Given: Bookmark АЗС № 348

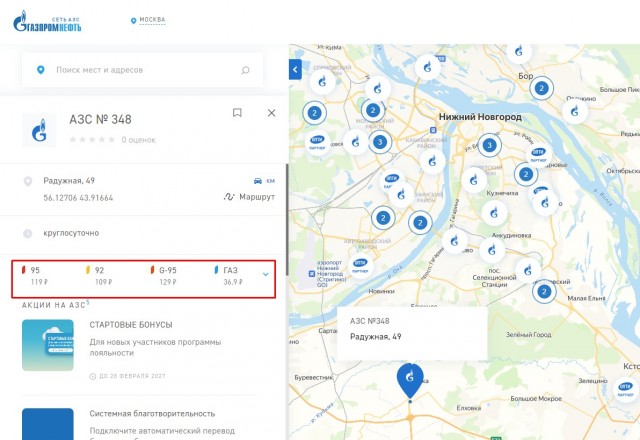Looking at the screenshot, I should click(x=237, y=113).
